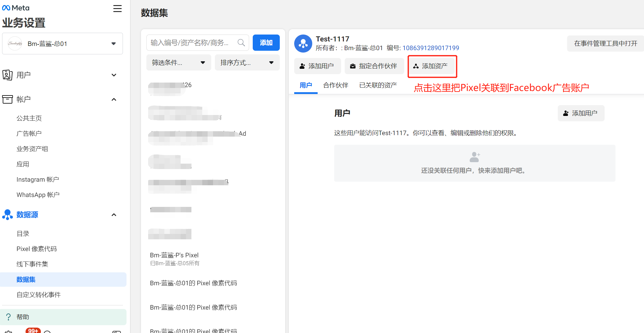Open the hamburger menu beside Meta logo

[118, 8]
